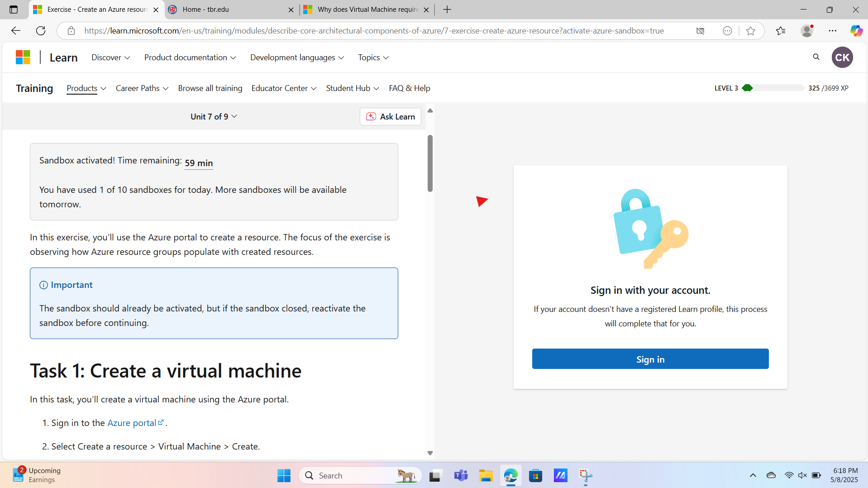Click the lesson pane scrollbar thumb
Screen dimensions: 868x488
point(430,163)
